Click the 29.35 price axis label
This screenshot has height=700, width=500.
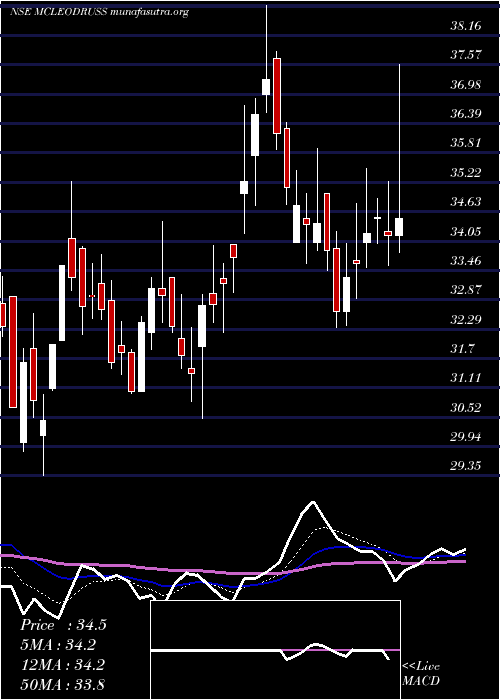point(466,466)
